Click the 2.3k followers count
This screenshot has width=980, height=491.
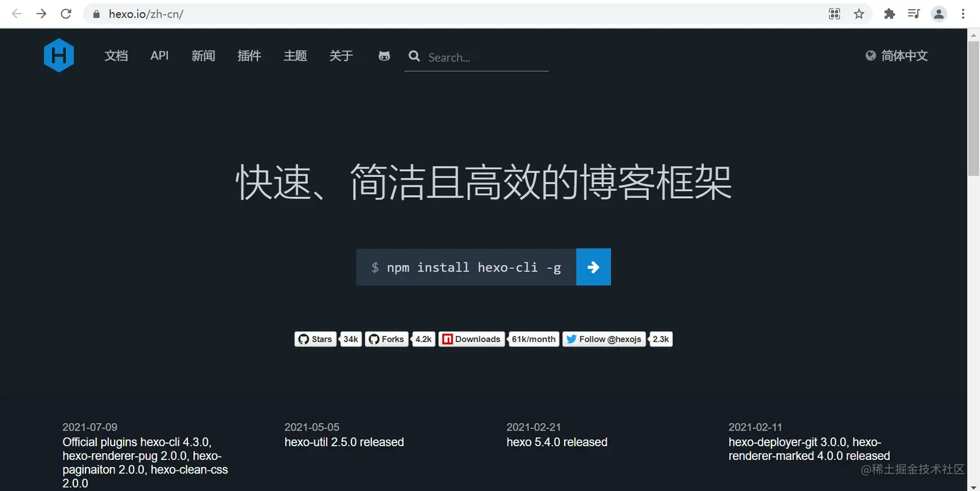point(660,339)
